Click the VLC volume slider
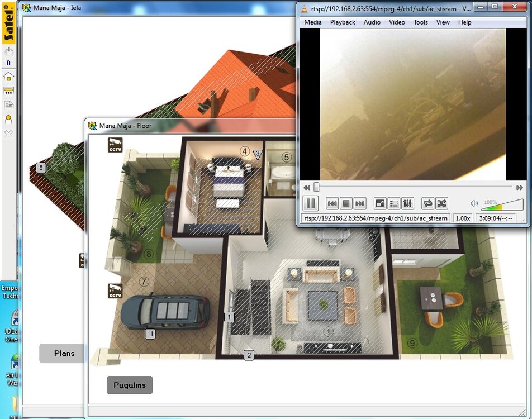This screenshot has height=419, width=532. (x=502, y=206)
